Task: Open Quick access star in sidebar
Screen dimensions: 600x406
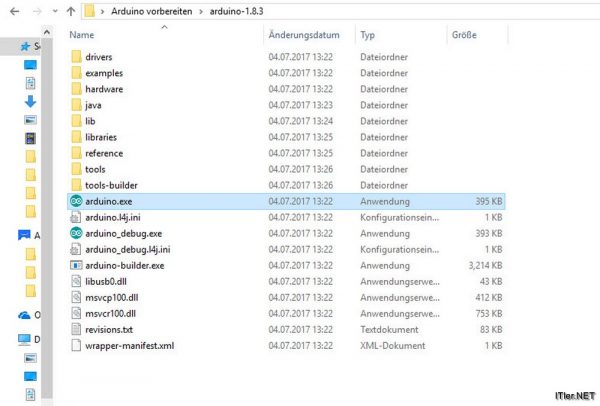Action: point(25,47)
